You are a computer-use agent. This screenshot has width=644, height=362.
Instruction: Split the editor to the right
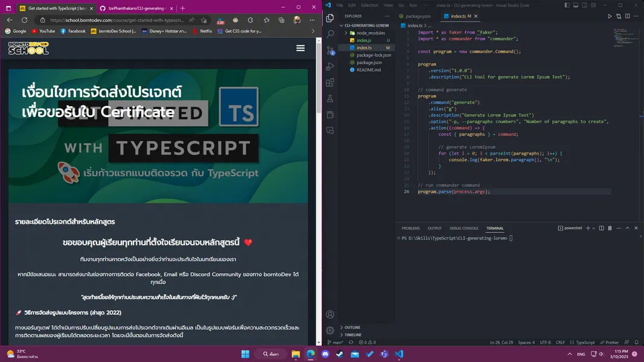point(628,16)
